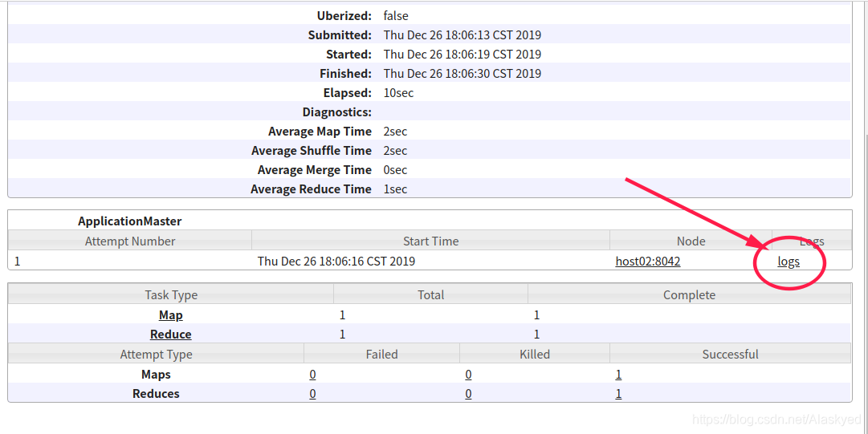This screenshot has height=434, width=868.
Task: Open the failed Reduces count link
Action: [313, 394]
